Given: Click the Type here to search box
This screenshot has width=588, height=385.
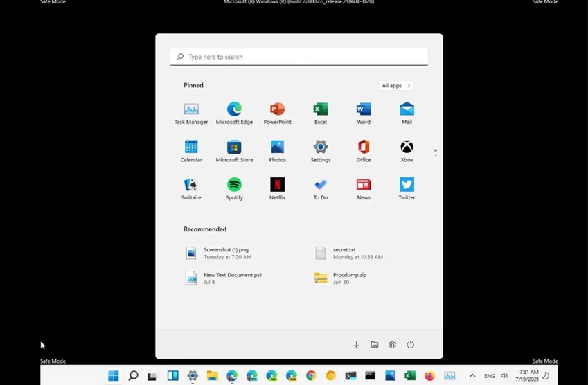Looking at the screenshot, I should 299,57.
